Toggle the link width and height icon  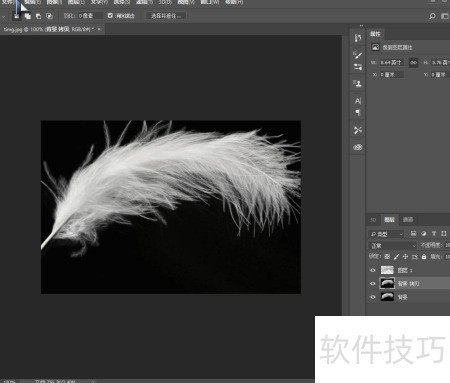coord(413,62)
